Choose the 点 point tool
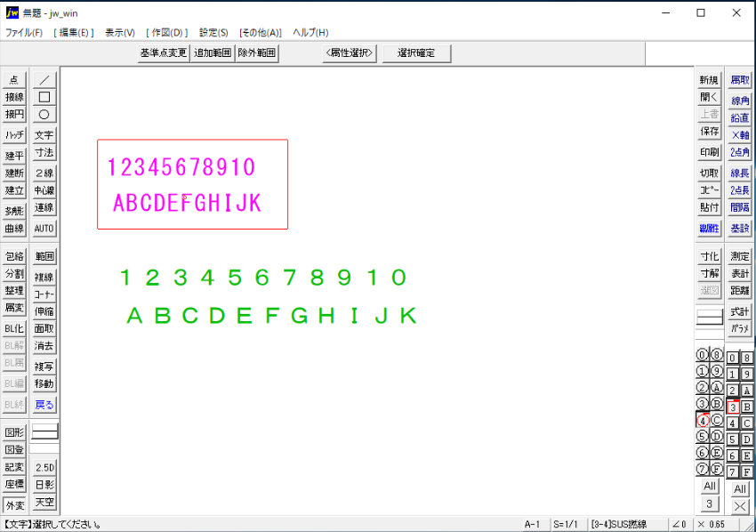 pos(14,79)
